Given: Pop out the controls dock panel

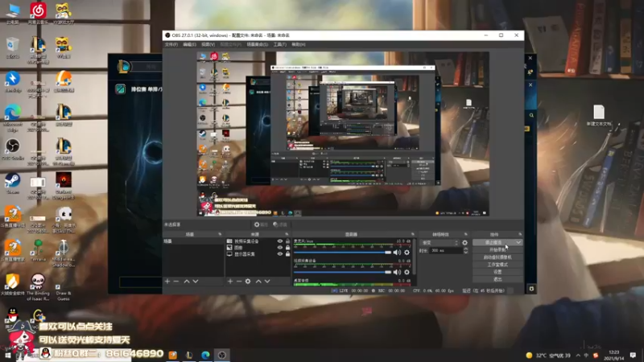Looking at the screenshot, I should pos(520,234).
